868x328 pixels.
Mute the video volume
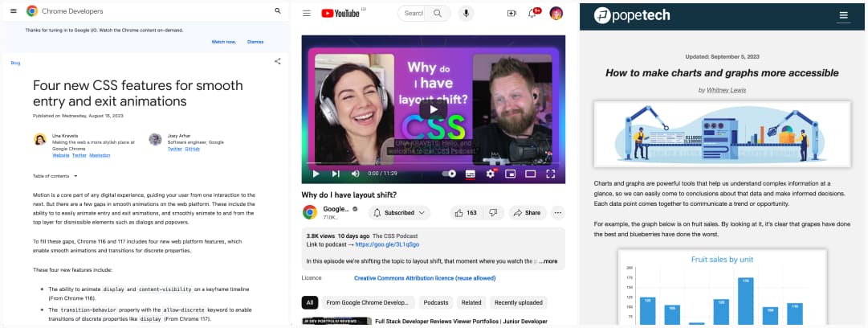(x=357, y=173)
